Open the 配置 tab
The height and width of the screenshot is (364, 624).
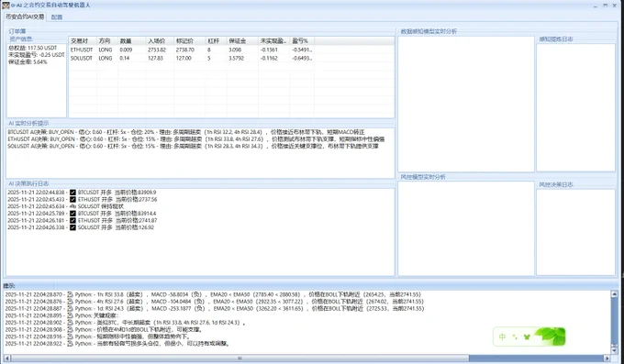tap(57, 17)
